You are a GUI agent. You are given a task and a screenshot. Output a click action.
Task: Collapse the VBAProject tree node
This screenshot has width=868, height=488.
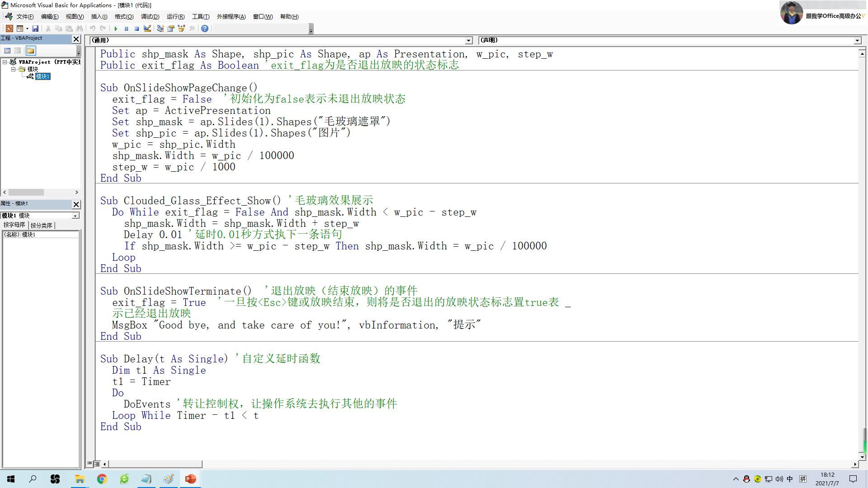tap(5, 62)
